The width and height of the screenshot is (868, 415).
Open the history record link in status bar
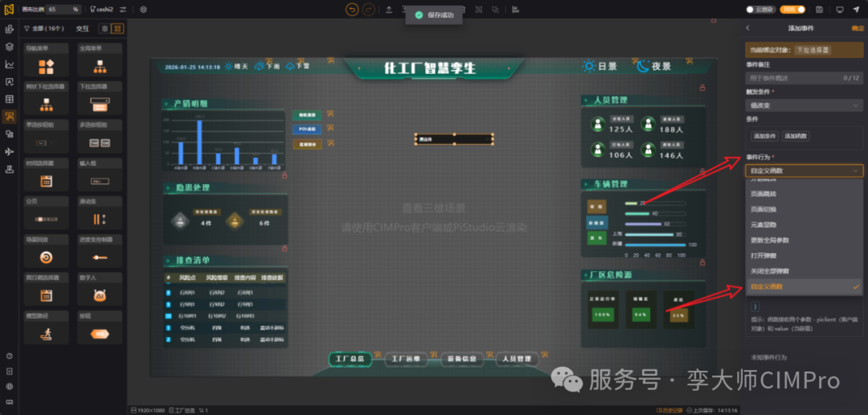tap(669, 410)
